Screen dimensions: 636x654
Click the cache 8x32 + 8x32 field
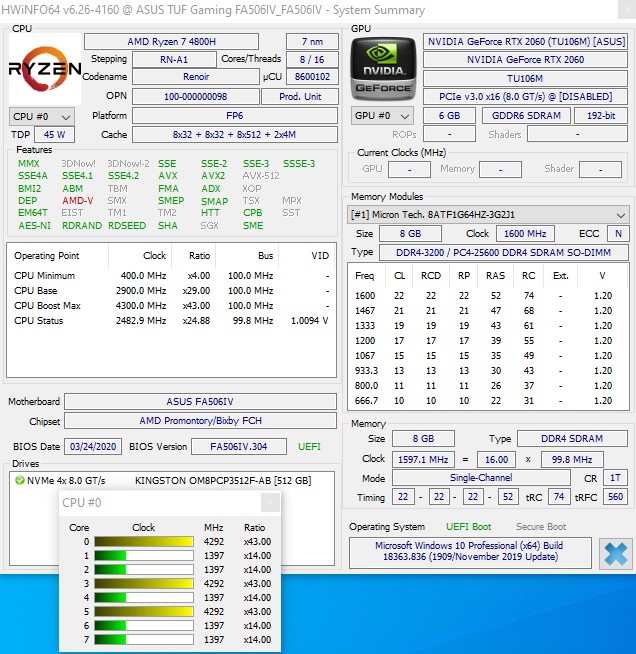click(x=235, y=135)
